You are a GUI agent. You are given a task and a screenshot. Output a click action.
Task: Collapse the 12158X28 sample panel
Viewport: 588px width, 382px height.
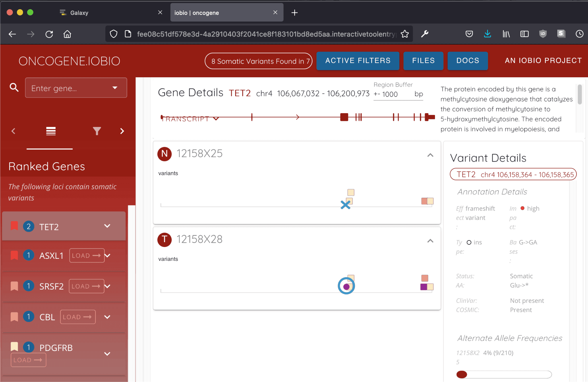coord(430,241)
